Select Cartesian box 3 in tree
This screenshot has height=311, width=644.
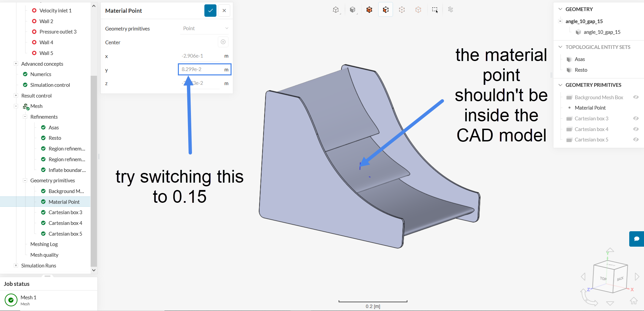[65, 212]
